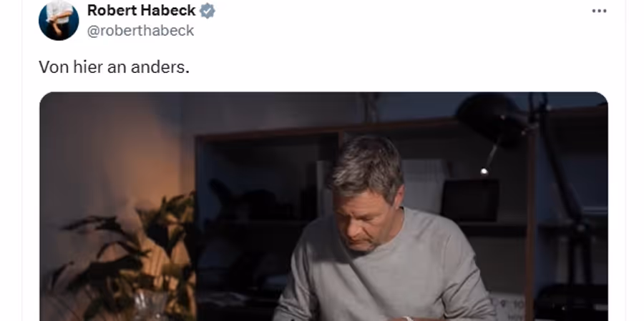The height and width of the screenshot is (321, 644).
Task: Click the dark monitor on the shelf
Action: [469, 200]
